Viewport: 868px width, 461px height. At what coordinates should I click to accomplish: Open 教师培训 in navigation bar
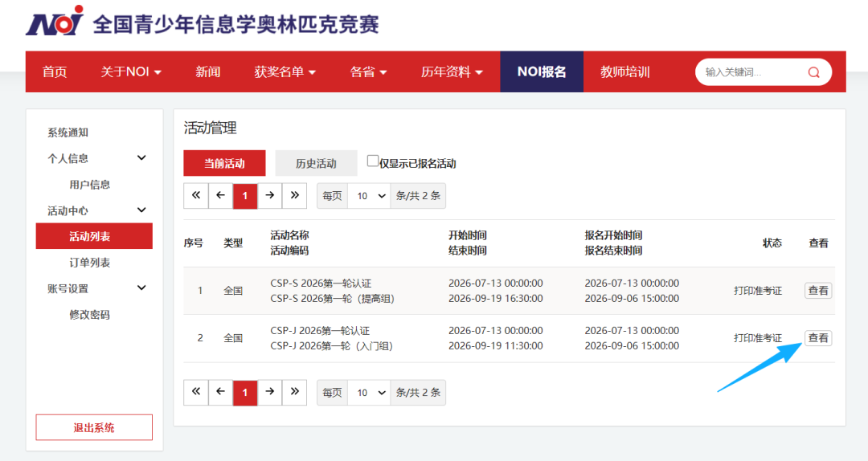click(x=625, y=72)
